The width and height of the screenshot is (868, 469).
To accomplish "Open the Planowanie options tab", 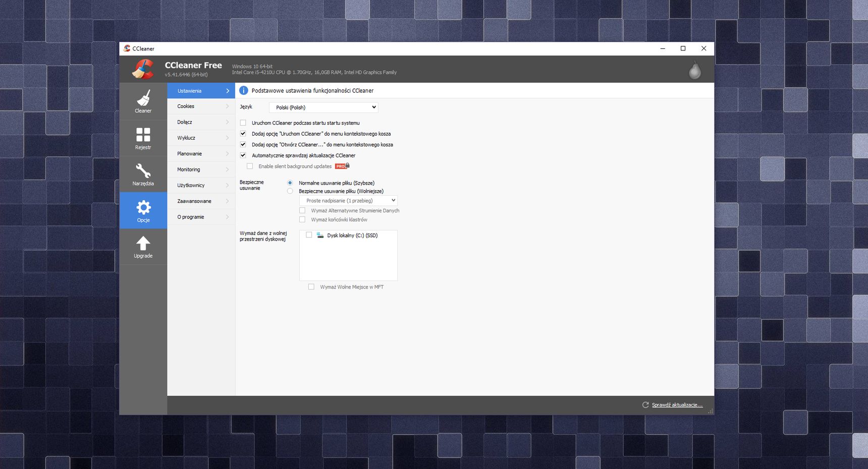I will [201, 154].
